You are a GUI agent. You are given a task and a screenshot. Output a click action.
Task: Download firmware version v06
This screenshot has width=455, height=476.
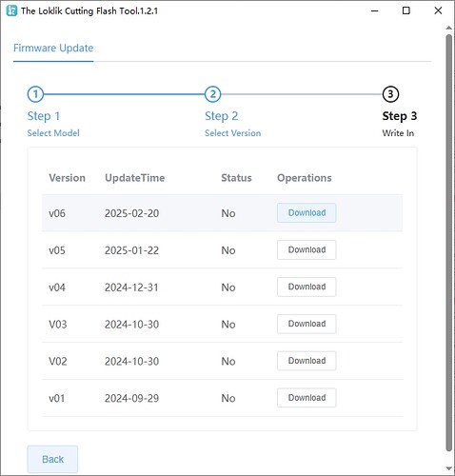point(307,212)
